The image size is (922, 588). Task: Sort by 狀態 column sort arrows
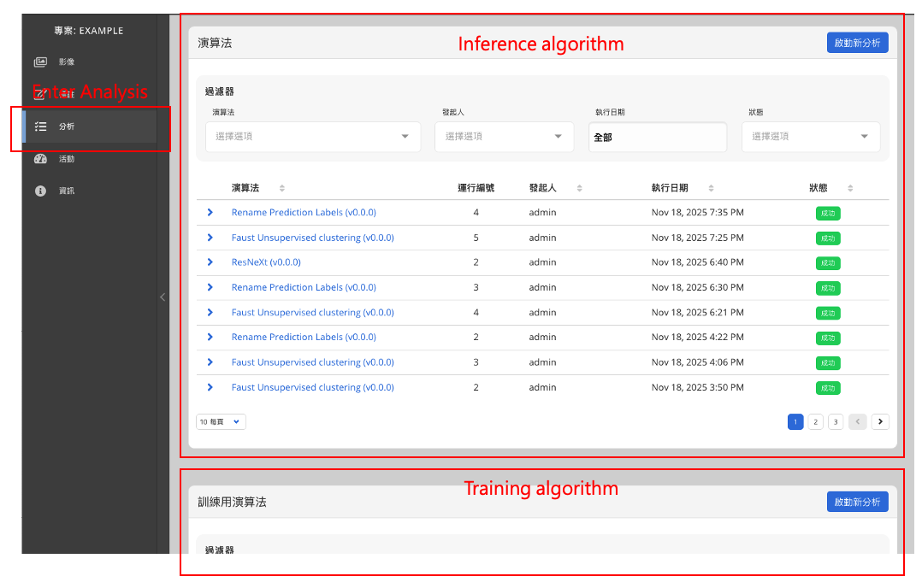(x=850, y=188)
